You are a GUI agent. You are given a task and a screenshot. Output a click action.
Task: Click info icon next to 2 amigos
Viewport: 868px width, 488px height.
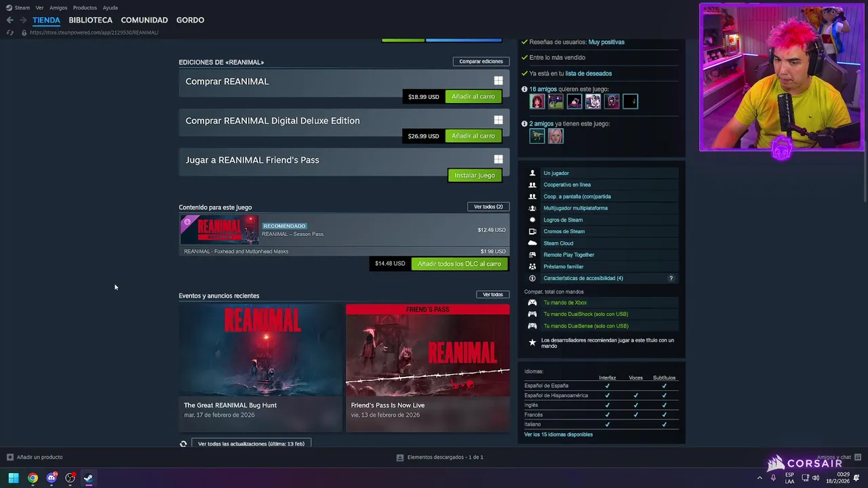click(x=524, y=123)
